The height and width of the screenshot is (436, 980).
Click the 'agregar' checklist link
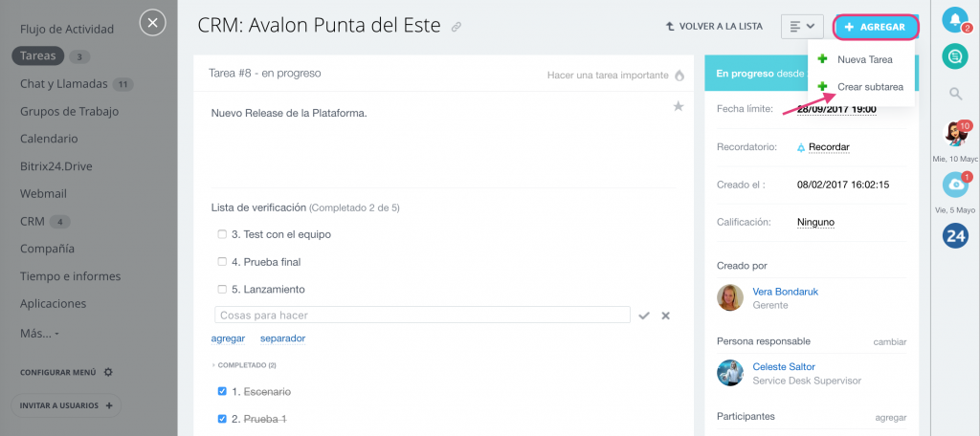(228, 338)
